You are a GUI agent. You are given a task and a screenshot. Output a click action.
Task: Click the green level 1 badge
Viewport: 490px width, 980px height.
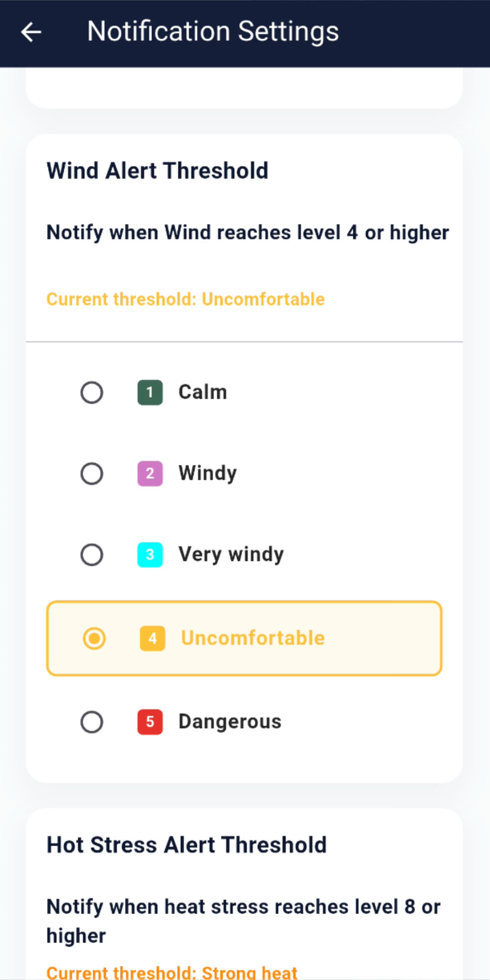(x=150, y=392)
